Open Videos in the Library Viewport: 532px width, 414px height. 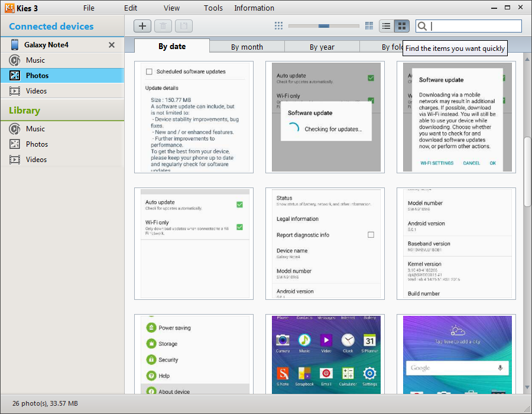pyautogui.click(x=62, y=160)
